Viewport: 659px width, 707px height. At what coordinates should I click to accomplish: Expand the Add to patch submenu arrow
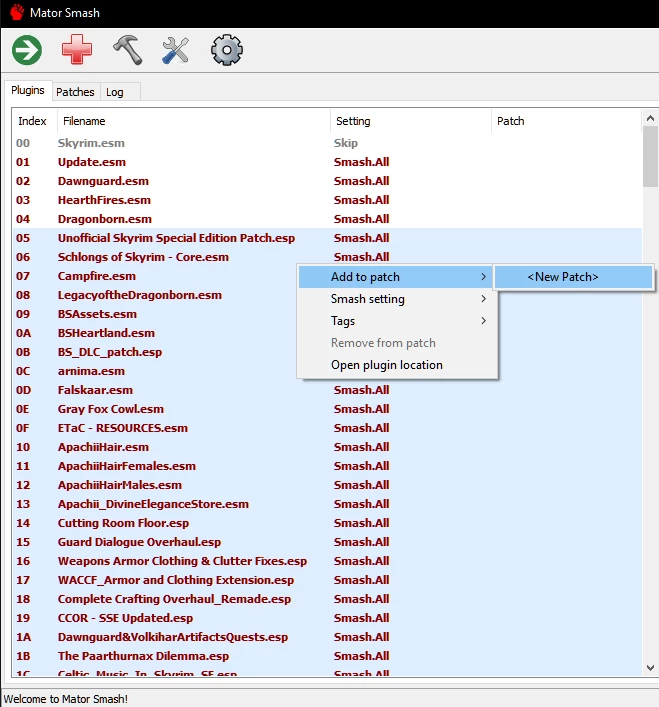(484, 277)
